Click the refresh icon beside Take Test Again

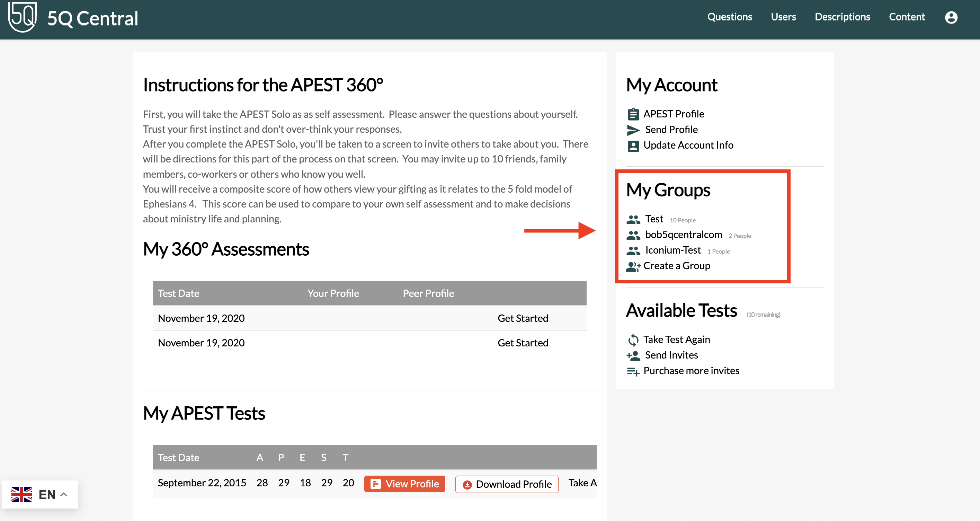tap(633, 340)
